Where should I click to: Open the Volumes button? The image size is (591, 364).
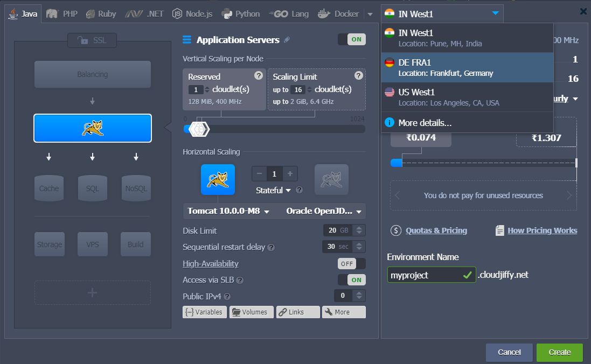pos(252,312)
